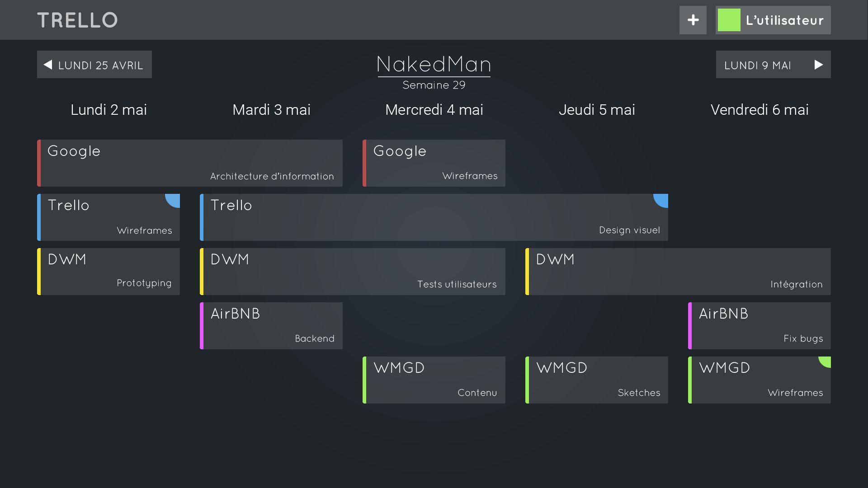
Task: Click the blue corner badge on Trello Wireframes card
Action: pyautogui.click(x=173, y=201)
